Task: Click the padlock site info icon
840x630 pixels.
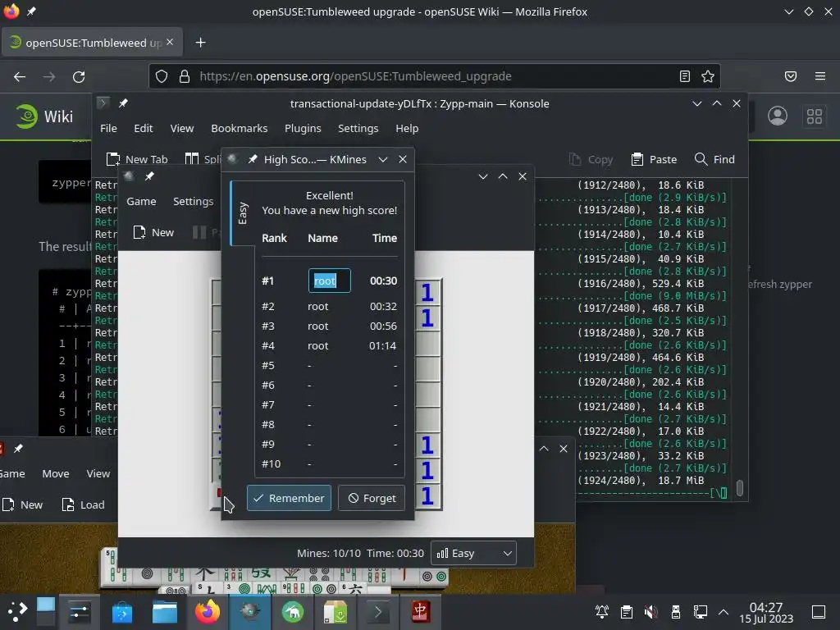Action: [x=185, y=76]
